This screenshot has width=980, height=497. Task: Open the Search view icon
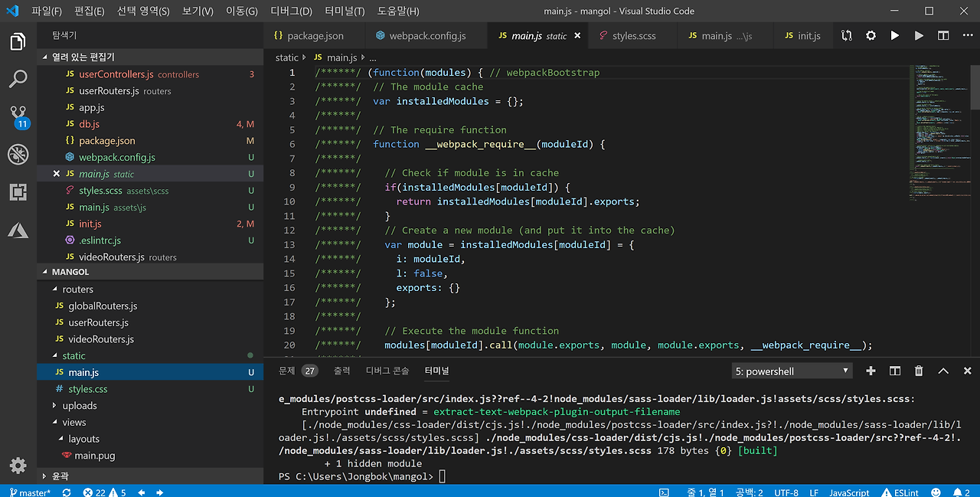pyautogui.click(x=18, y=79)
